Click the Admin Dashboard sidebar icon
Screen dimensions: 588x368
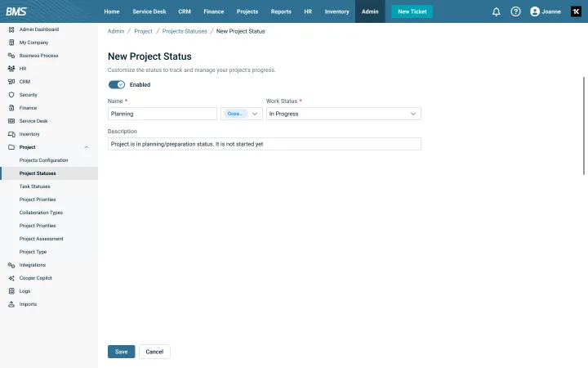pyautogui.click(x=11, y=29)
